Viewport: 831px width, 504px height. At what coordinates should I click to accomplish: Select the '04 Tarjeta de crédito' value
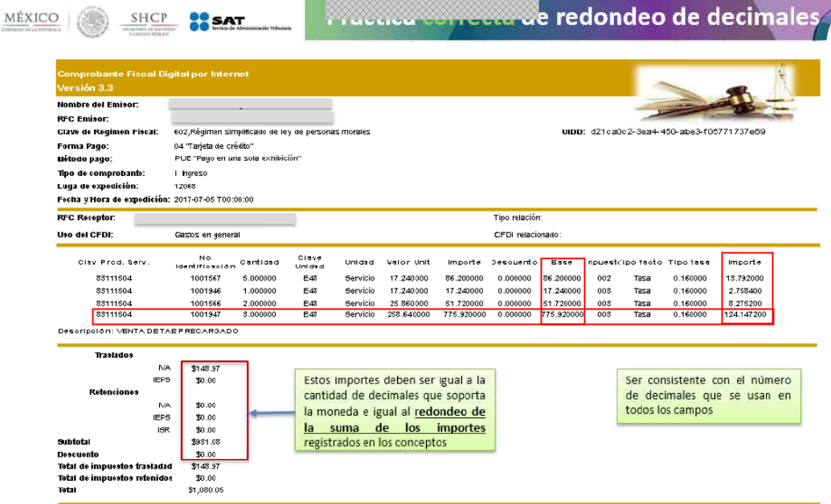[214, 145]
